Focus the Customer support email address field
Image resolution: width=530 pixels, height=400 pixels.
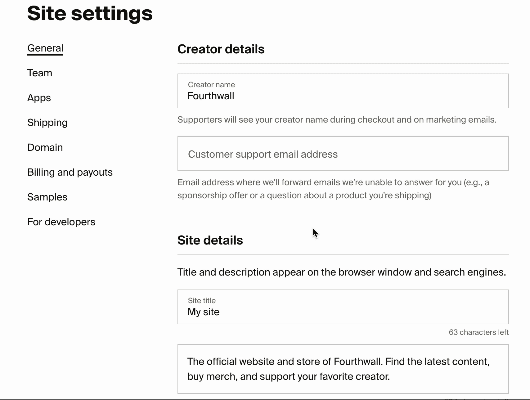click(343, 154)
